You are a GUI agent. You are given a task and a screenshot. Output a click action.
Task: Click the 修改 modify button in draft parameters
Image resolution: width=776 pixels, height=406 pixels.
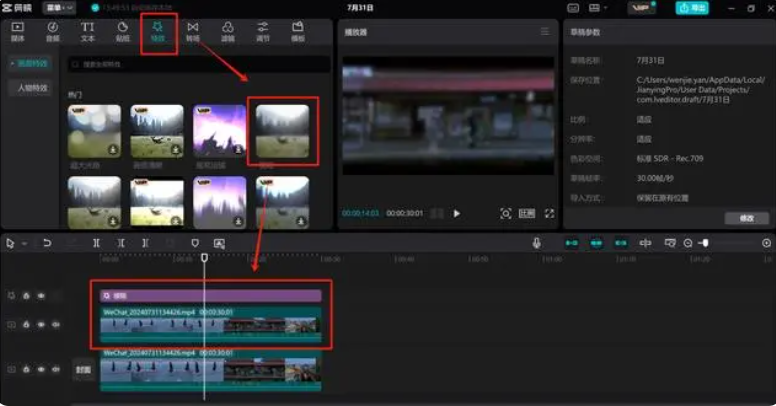(x=747, y=218)
